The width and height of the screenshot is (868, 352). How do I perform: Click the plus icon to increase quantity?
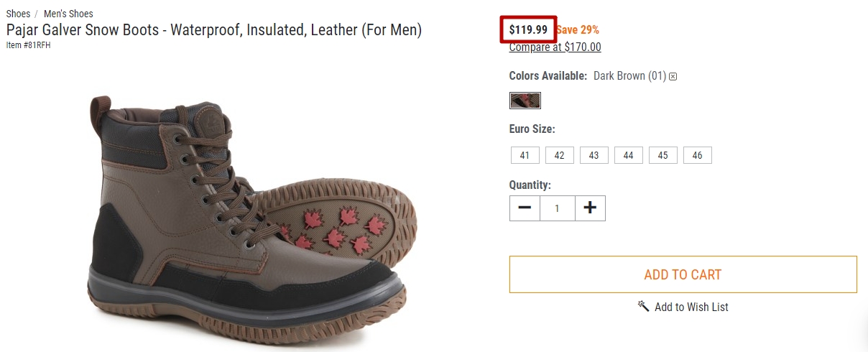point(590,208)
